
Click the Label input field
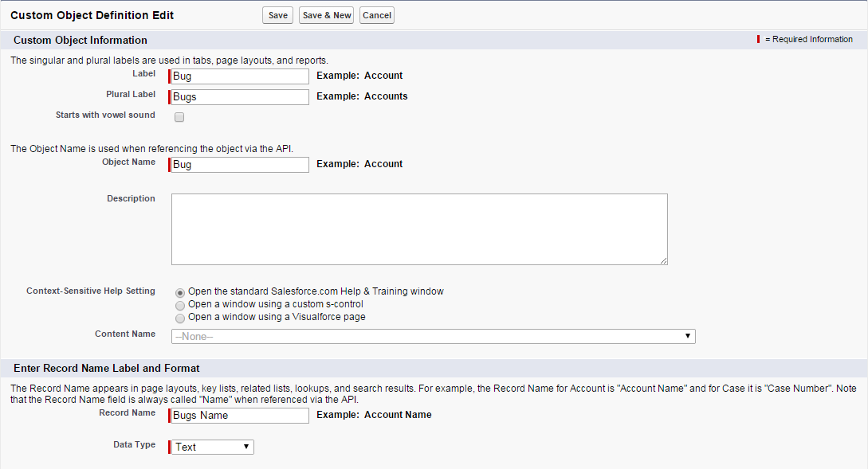[238, 76]
